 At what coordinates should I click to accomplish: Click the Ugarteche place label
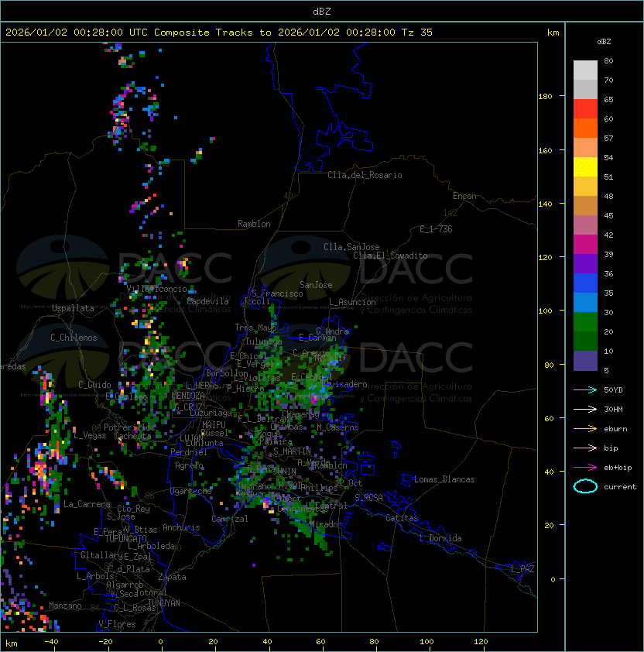191,491
